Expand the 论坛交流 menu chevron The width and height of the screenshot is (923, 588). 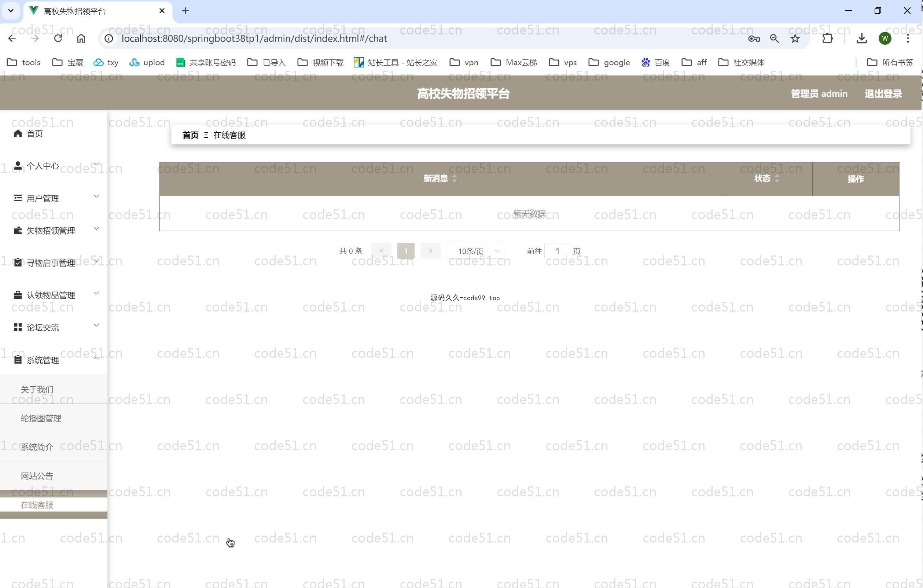point(96,326)
